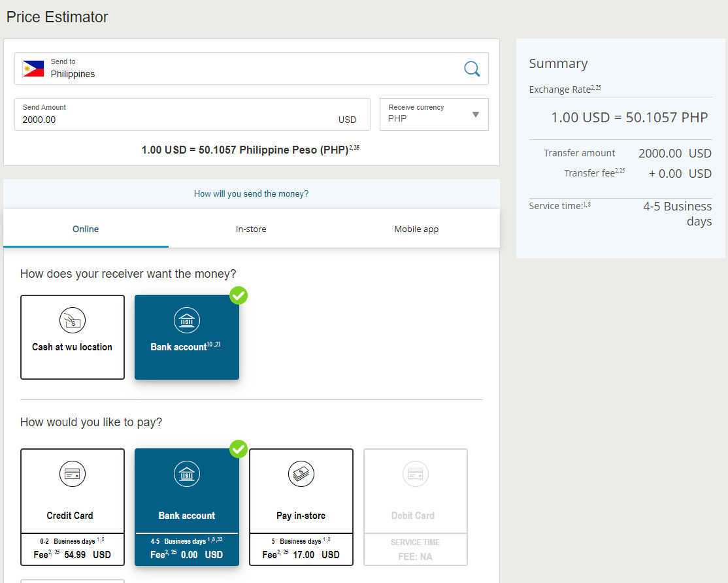Click the + 0.00 USD transfer fee value
Screen dimensions: 728x583
coord(680,174)
